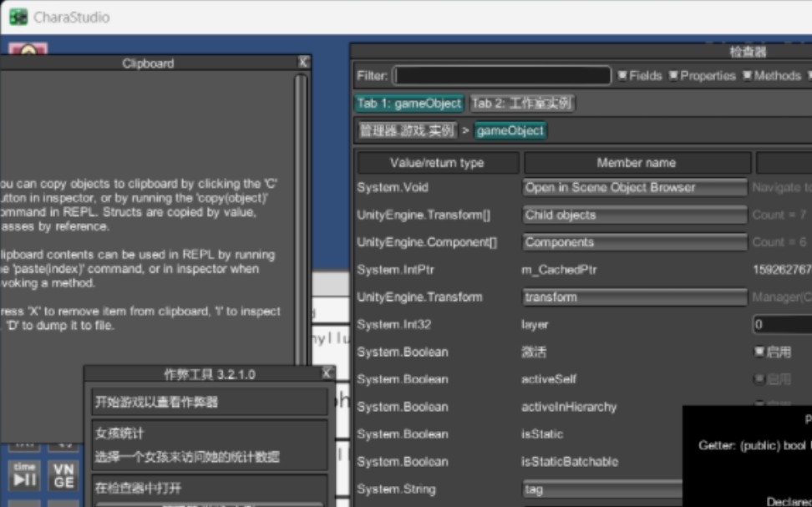812x507 pixels.
Task: Click the CharaStudio app icon in title bar
Action: [x=18, y=17]
